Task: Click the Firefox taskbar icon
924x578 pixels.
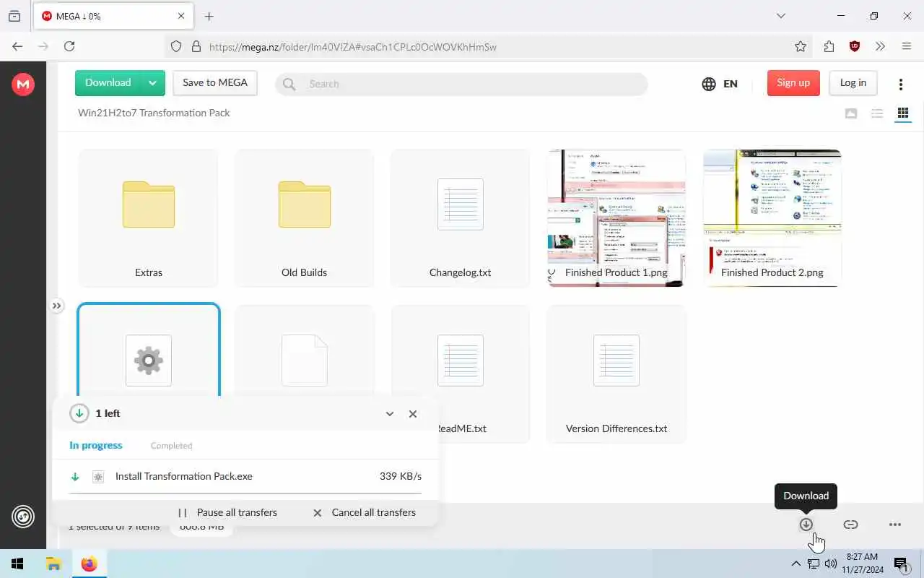Action: point(89,564)
